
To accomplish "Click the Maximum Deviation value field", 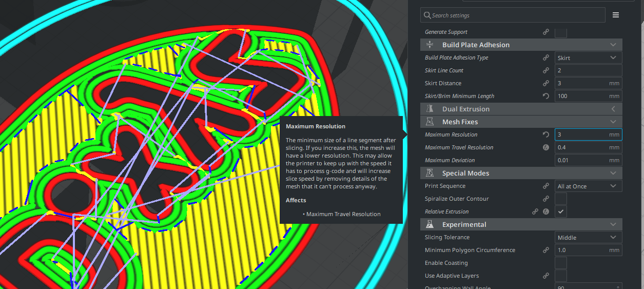I will coord(589,160).
